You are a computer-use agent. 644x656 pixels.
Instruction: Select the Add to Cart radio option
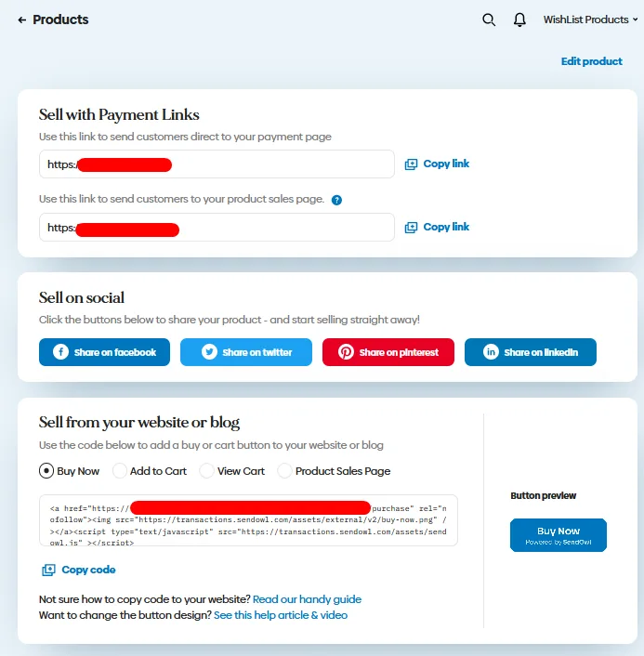120,471
